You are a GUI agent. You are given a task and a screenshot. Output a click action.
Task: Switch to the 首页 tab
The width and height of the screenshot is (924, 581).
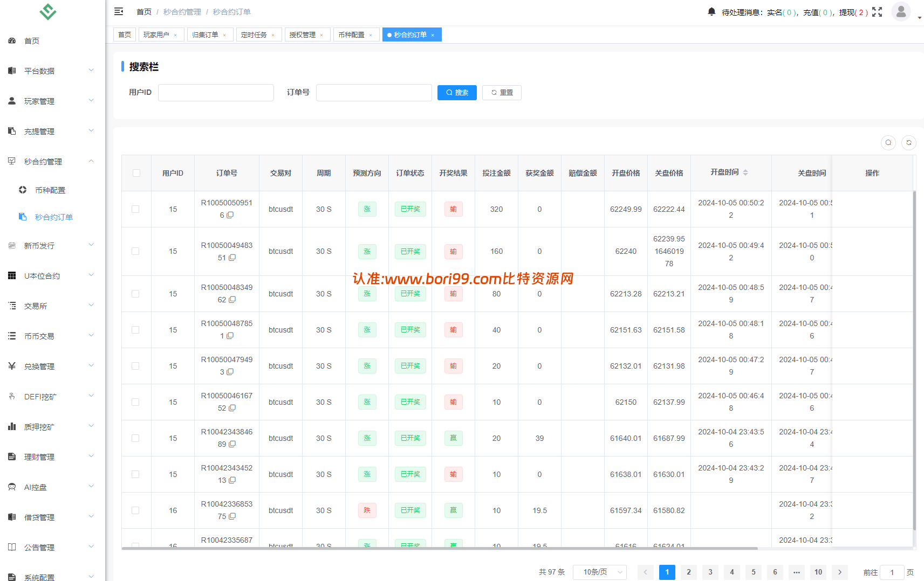click(125, 35)
